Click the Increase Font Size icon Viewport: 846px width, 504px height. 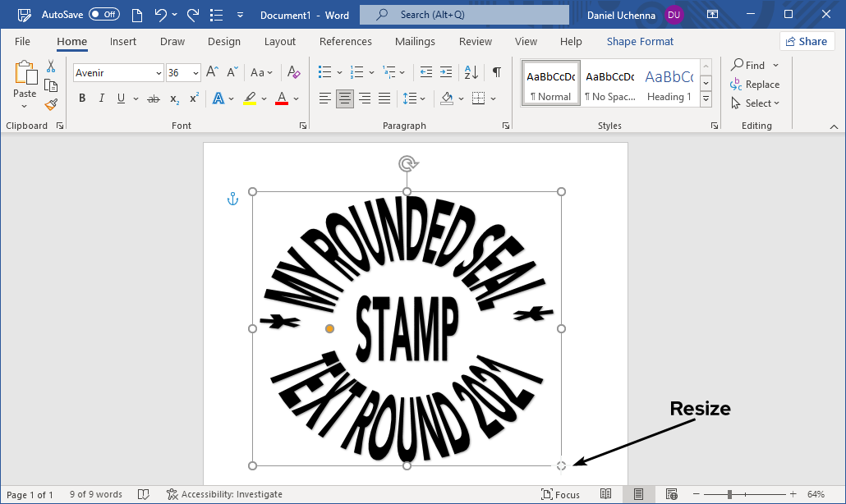pos(210,72)
